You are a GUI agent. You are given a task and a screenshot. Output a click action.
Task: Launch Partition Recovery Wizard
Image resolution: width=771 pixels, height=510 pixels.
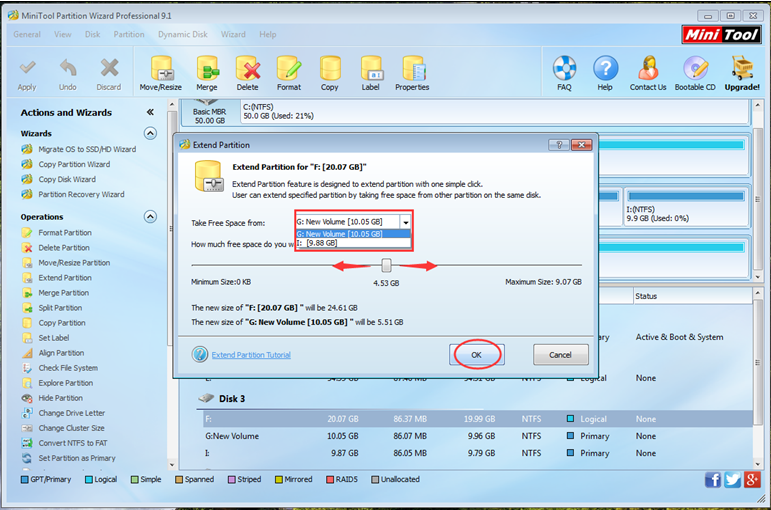pos(81,194)
